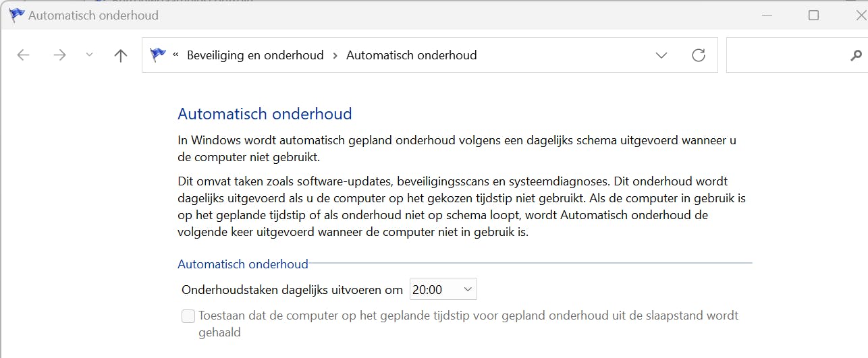868x358 pixels.
Task: Show the address bar history dropdown
Action: click(x=661, y=55)
